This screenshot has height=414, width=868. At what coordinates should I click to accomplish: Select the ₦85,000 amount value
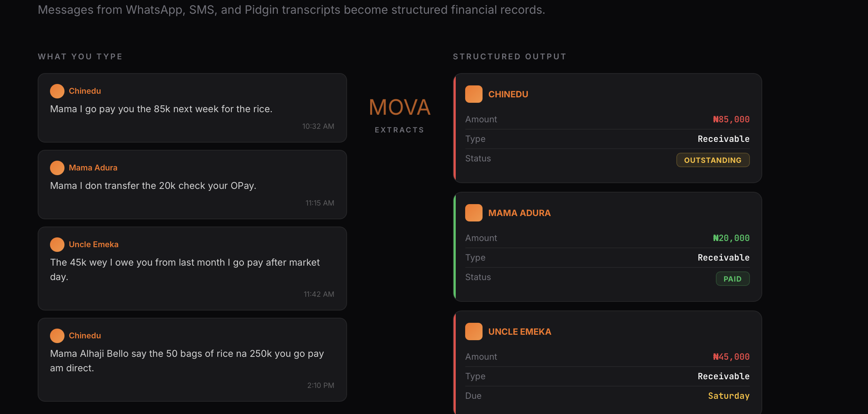coord(731,119)
